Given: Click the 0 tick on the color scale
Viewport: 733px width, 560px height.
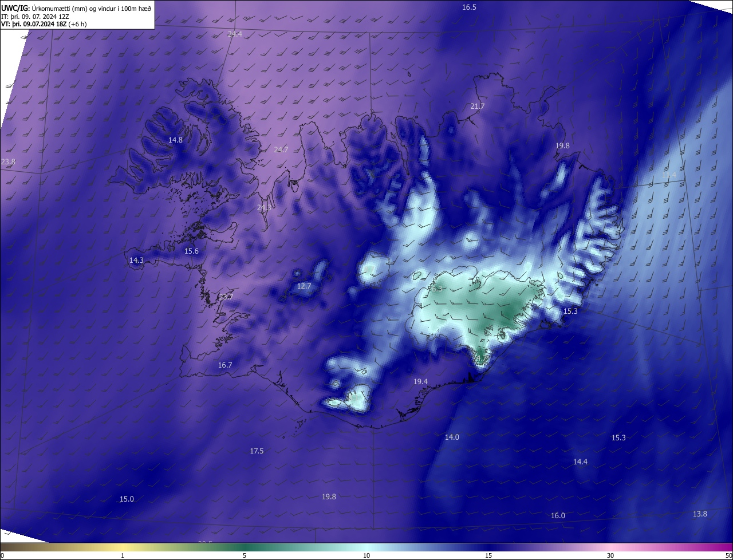Looking at the screenshot, I should pos(2,556).
